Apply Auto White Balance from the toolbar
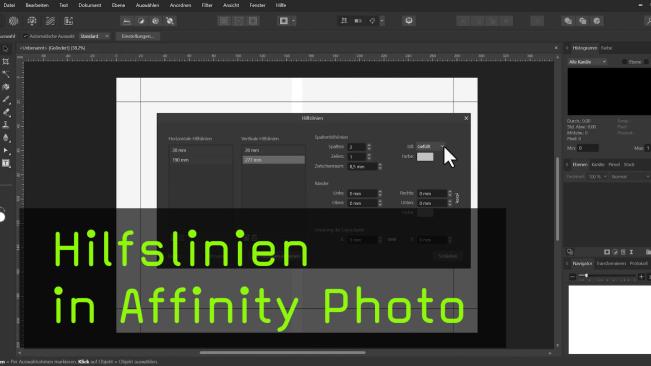This screenshot has width=651, height=366. [x=170, y=21]
